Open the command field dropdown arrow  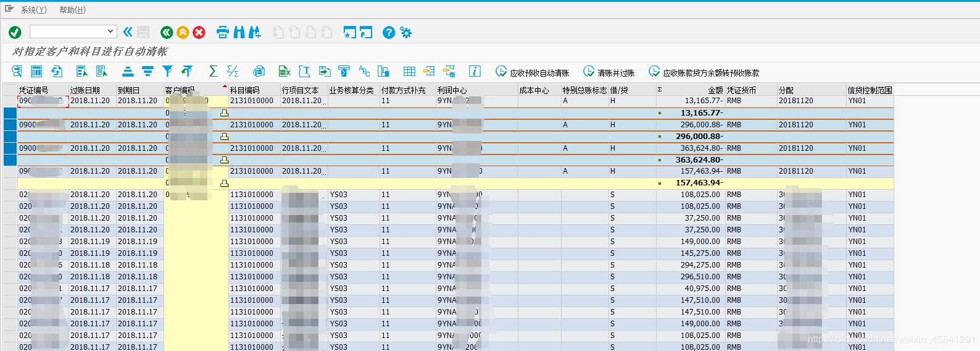pos(110,32)
